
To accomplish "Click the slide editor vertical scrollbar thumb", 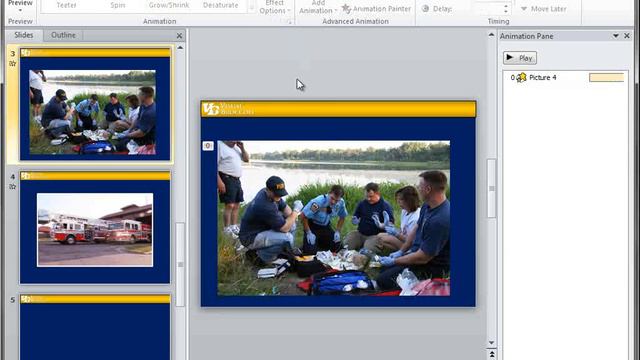I will [491, 188].
